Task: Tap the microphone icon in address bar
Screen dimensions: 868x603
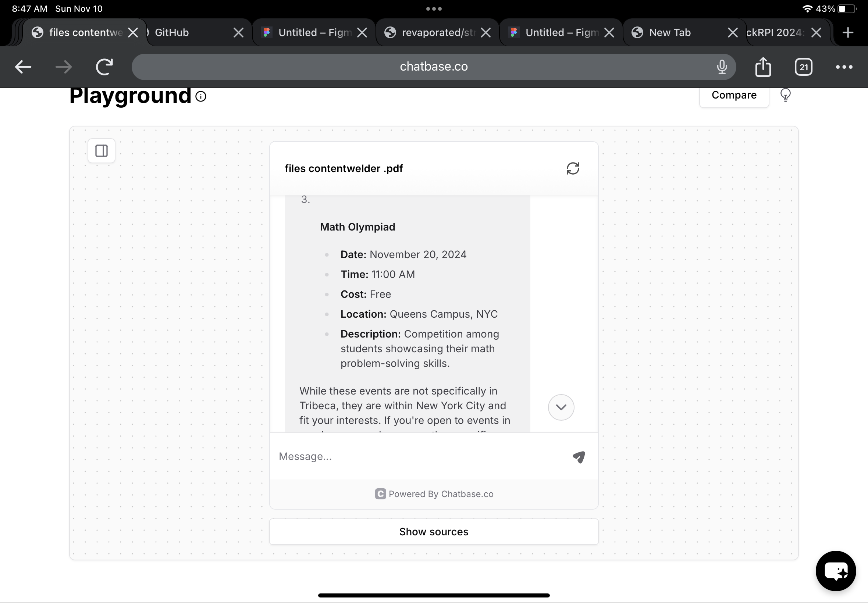Action: pos(721,67)
